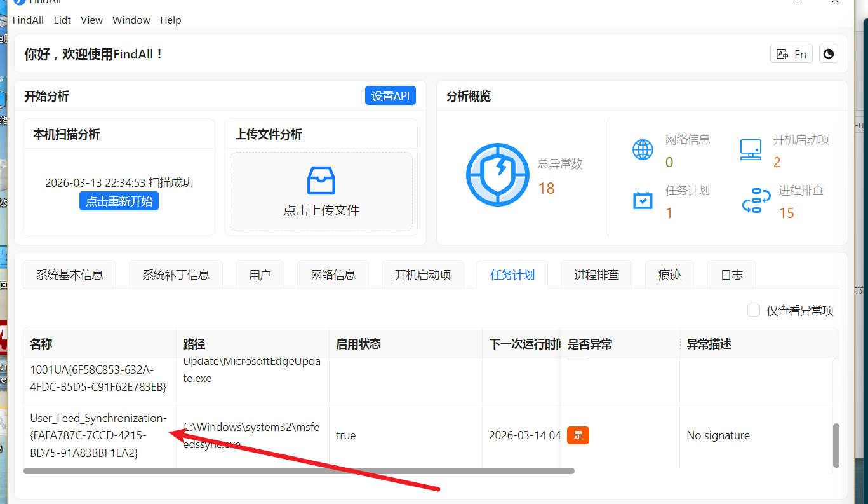Switch language to En
This screenshot has width=868, height=504.
tap(791, 54)
